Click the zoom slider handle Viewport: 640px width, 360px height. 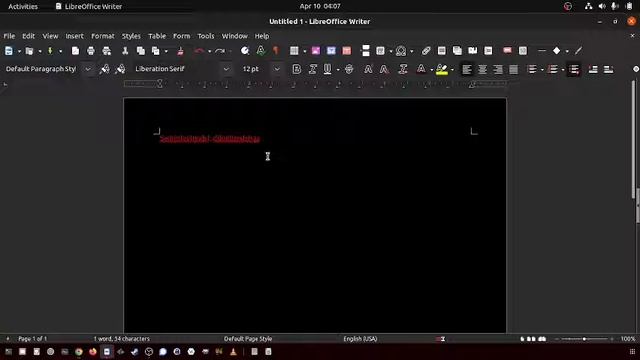tap(584, 339)
